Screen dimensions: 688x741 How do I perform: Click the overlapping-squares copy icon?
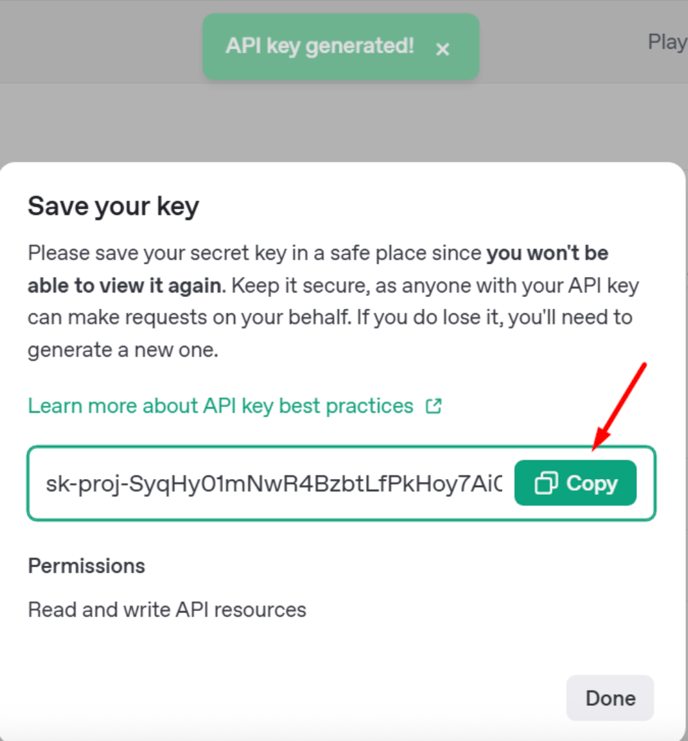(546, 483)
